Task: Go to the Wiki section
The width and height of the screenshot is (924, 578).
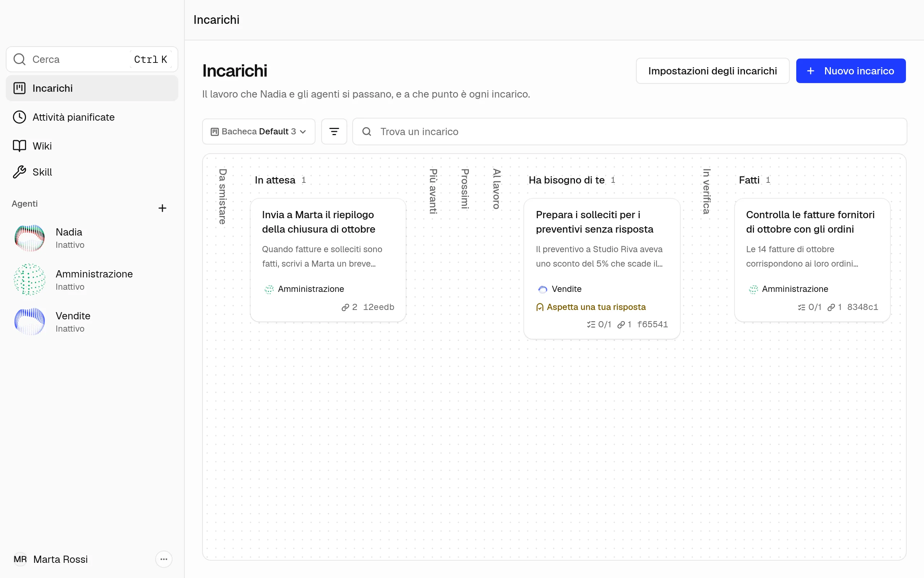Action: [92, 146]
